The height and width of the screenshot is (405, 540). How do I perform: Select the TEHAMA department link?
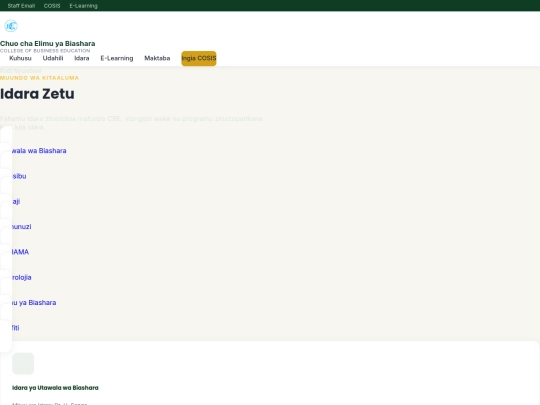click(20, 252)
